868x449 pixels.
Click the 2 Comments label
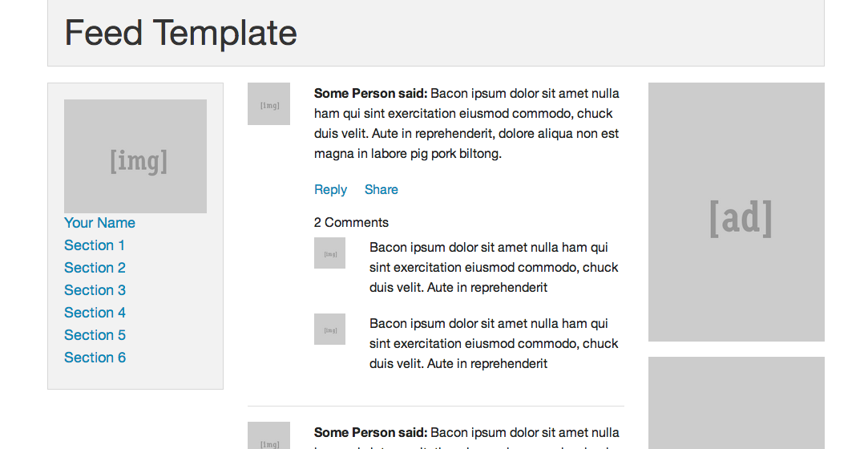(351, 223)
